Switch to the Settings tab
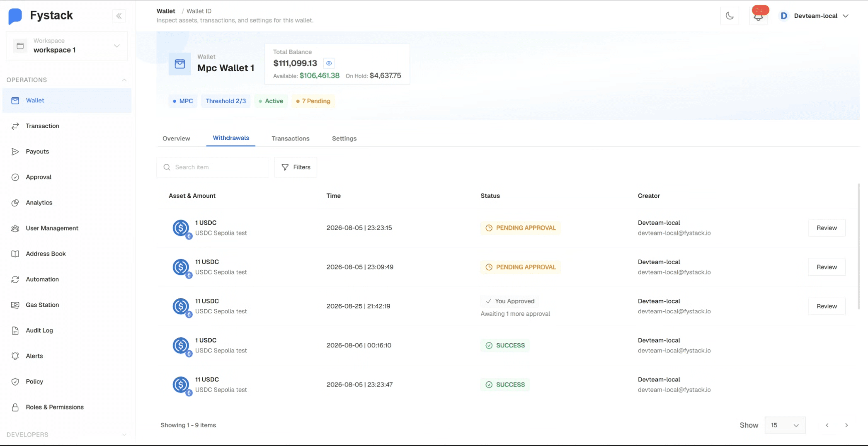This screenshot has height=446, width=868. 344,138
